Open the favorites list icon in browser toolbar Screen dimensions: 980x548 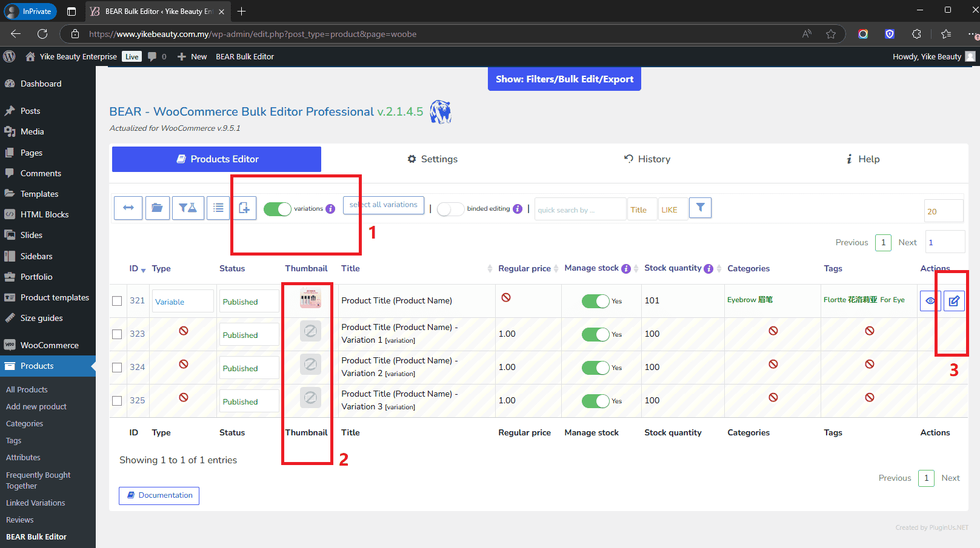[946, 34]
